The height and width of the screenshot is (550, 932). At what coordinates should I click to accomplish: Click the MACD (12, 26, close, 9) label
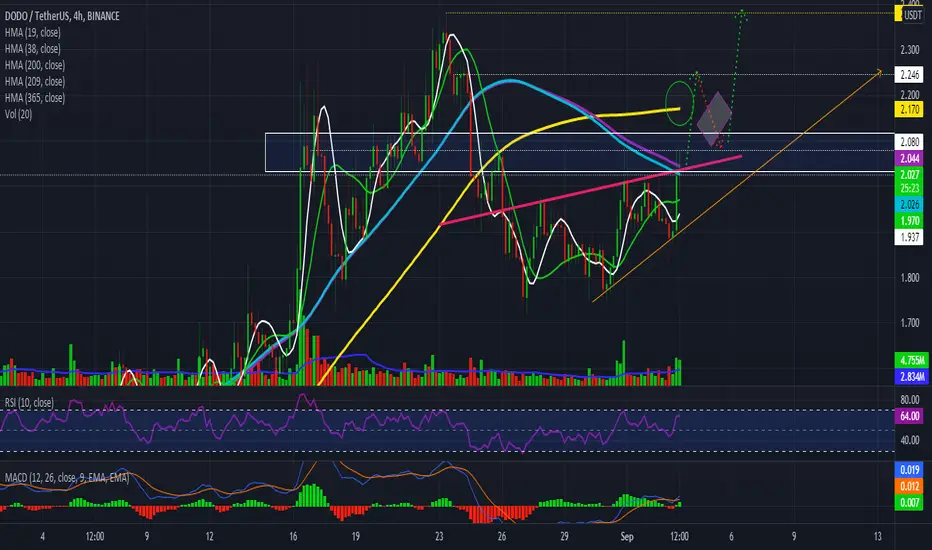point(67,477)
